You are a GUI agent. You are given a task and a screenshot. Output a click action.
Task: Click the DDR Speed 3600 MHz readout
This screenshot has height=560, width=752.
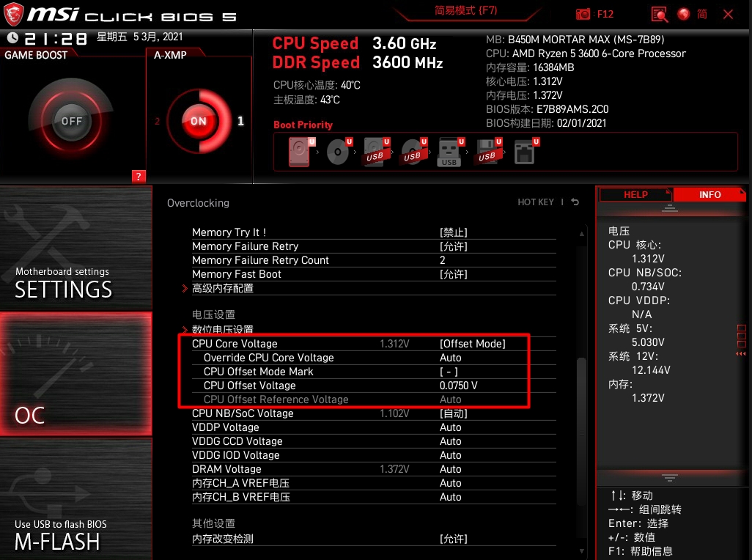(x=358, y=62)
